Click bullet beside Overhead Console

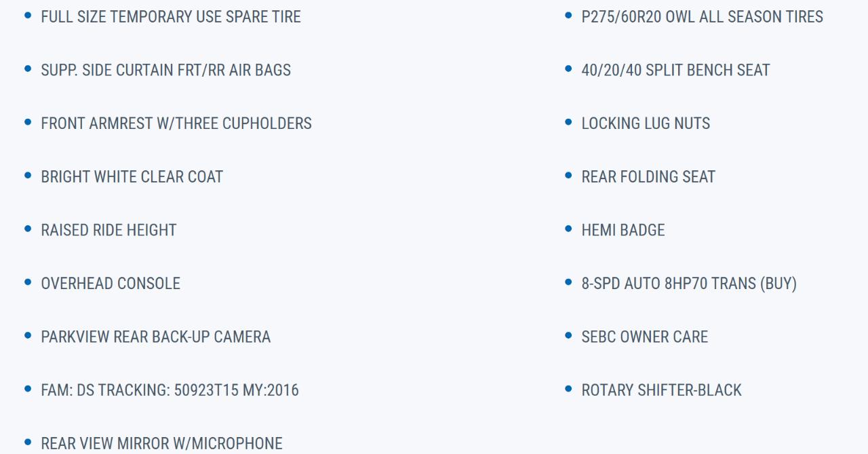tap(28, 282)
